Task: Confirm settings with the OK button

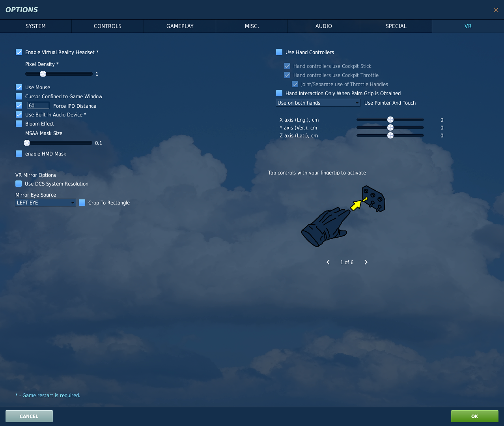Action: [475, 416]
